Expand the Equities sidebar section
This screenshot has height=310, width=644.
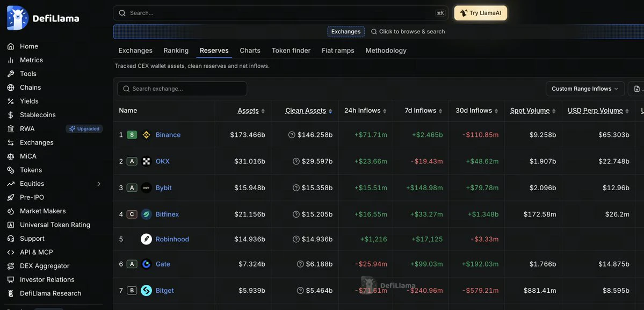pyautogui.click(x=99, y=184)
